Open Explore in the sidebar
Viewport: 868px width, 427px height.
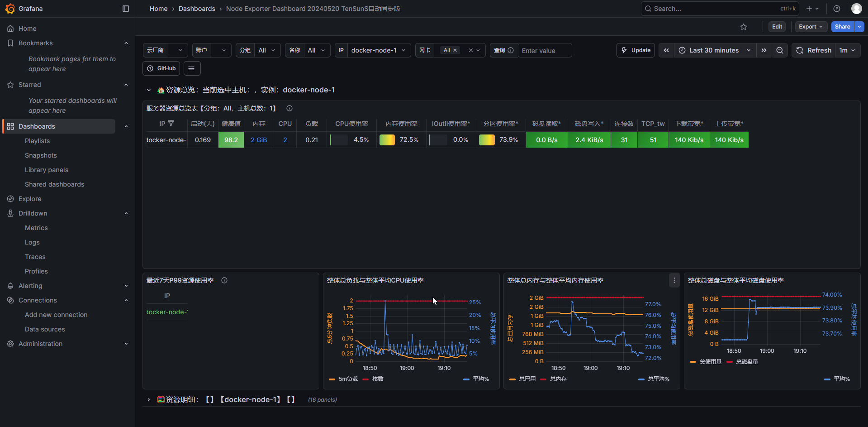30,199
